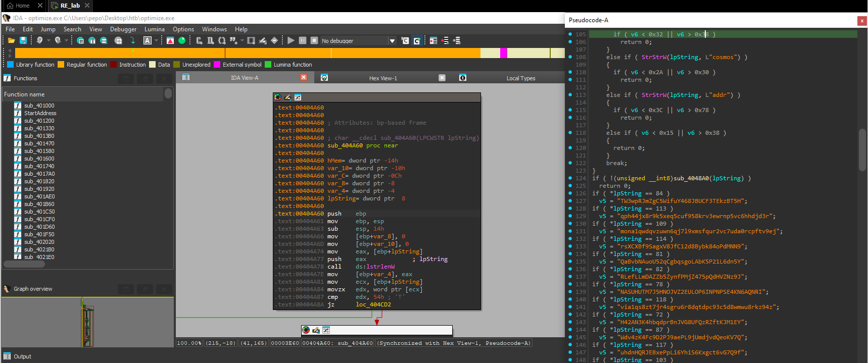Click the Hex View-1 tab icon
This screenshot has height=363, width=868.
tap(324, 77)
